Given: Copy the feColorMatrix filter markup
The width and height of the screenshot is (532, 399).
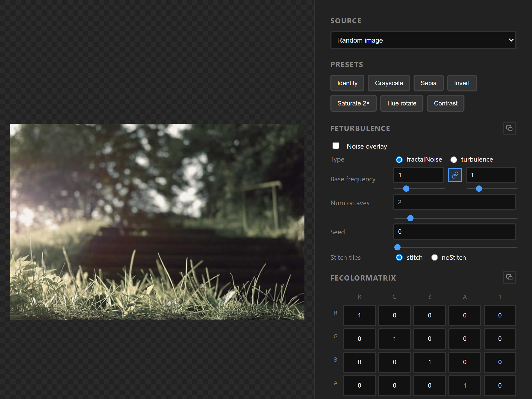Looking at the screenshot, I should (x=509, y=277).
